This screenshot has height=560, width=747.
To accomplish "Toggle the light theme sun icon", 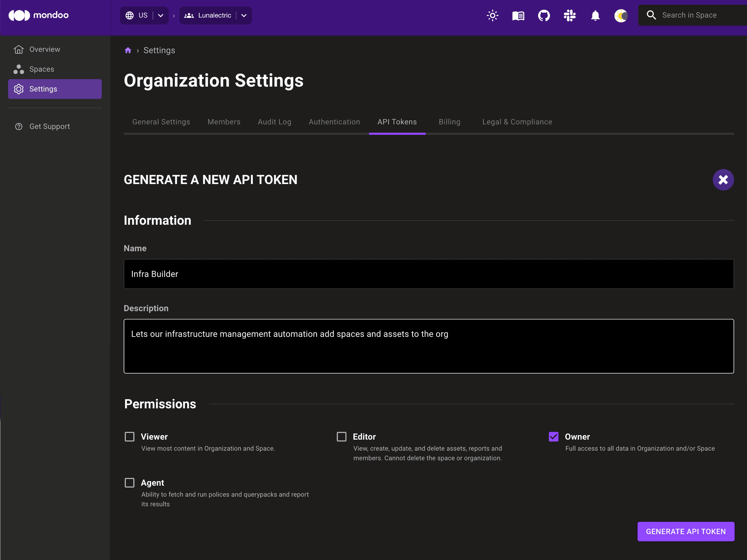I will [x=492, y=15].
